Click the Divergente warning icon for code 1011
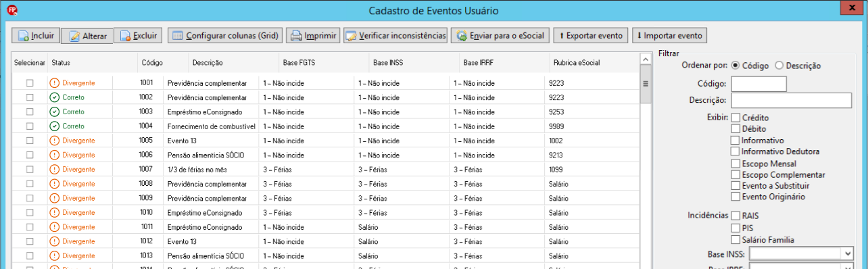The height and width of the screenshot is (269, 868). point(54,227)
